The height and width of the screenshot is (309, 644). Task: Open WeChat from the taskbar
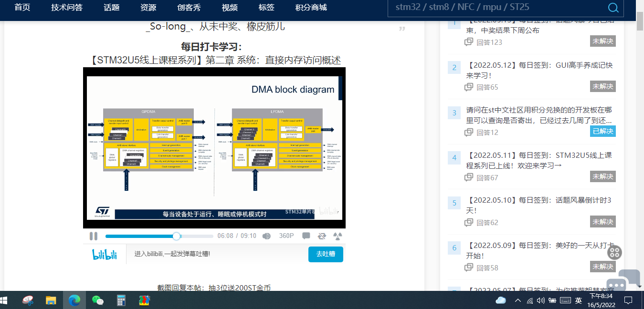98,300
